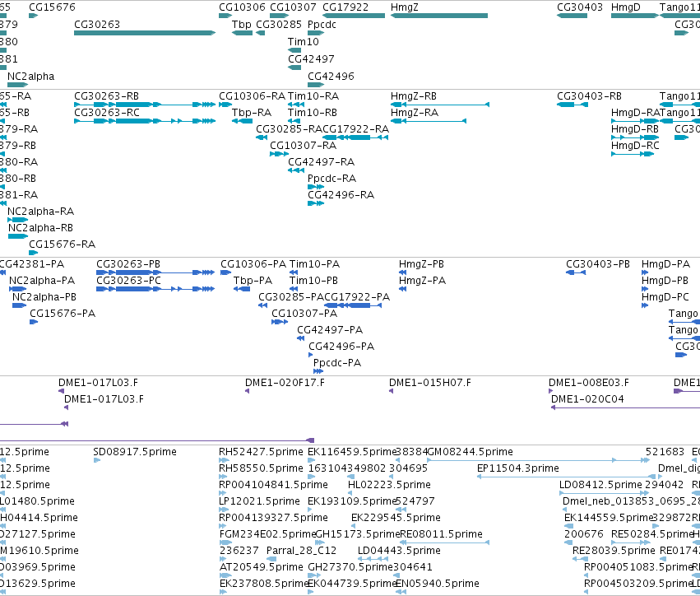The image size is (700, 596).
Task: Select the CG42381-PA protein label
Action: 31,264
